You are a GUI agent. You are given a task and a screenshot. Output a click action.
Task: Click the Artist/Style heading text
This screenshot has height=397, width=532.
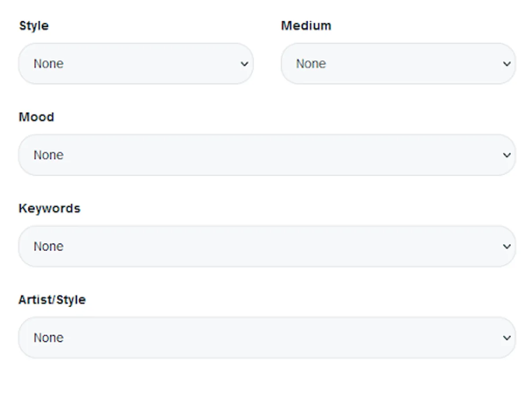click(x=52, y=300)
